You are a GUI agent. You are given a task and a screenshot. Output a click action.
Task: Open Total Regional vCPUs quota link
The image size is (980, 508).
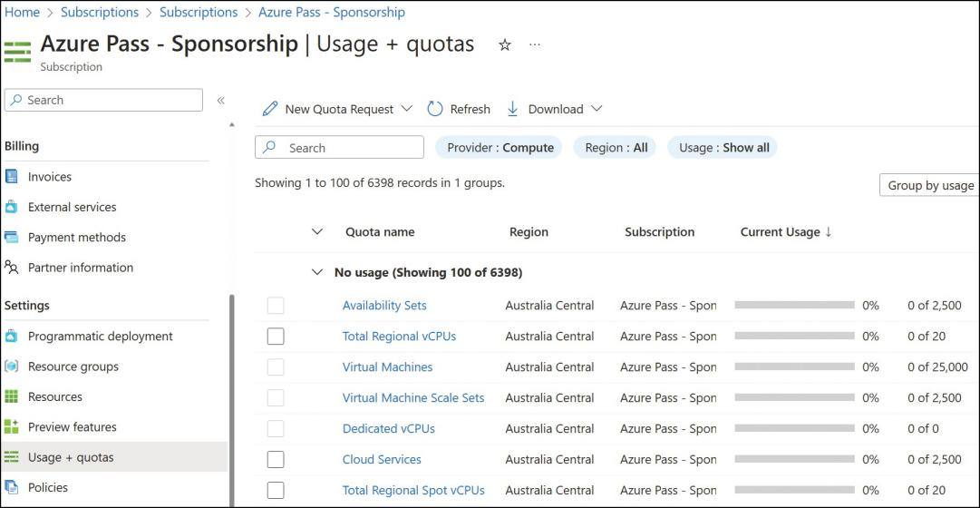400,336
